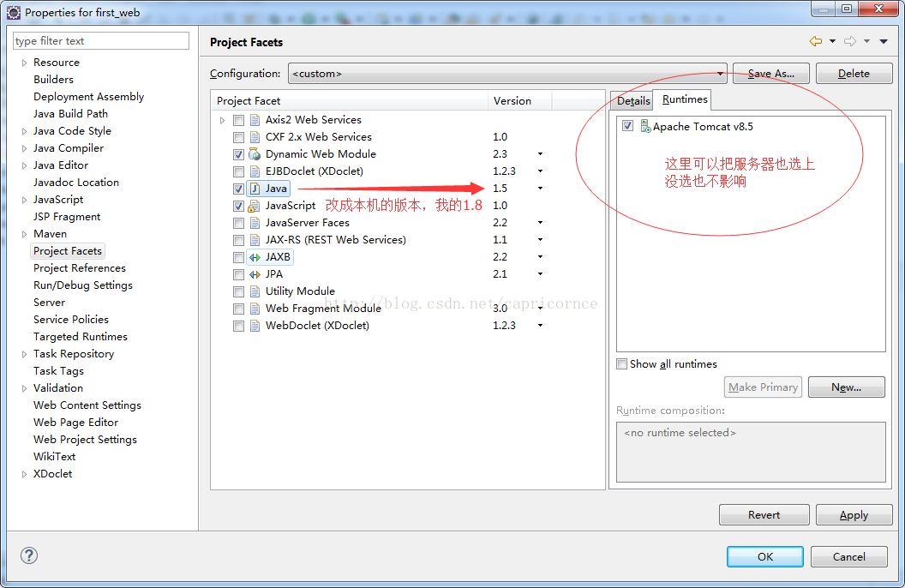
Task: Expand the Task Repository tree node
Action: point(24,354)
